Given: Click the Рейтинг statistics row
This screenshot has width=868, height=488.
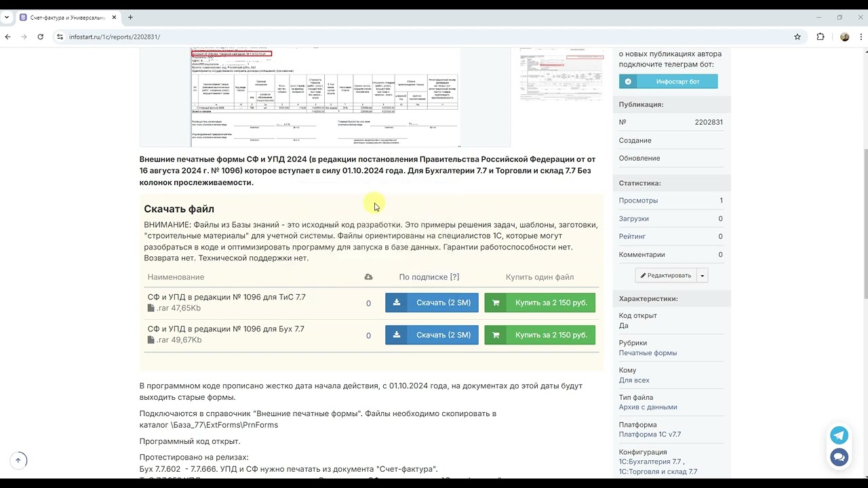Looking at the screenshot, I should pyautogui.click(x=671, y=237).
